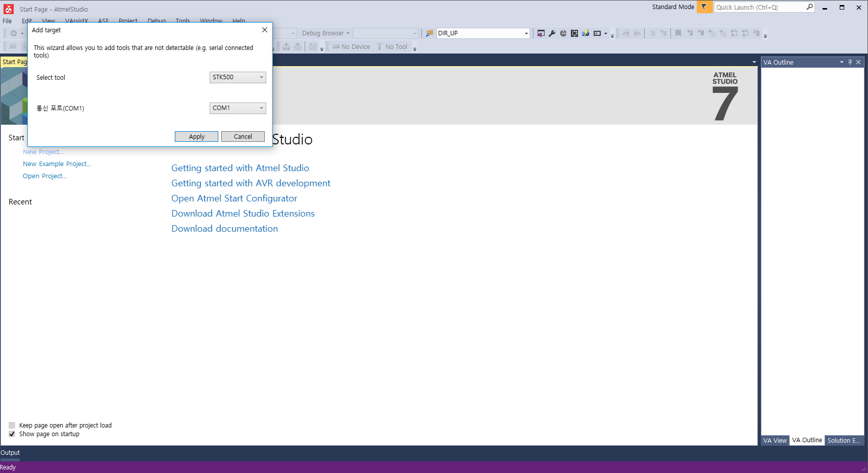868x473 pixels.
Task: Click the Open Project link
Action: (x=44, y=176)
